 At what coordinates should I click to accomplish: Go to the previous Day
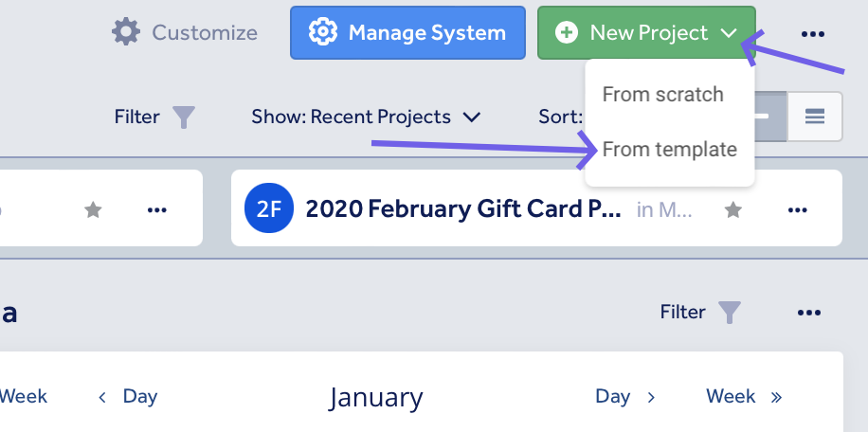[129, 396]
